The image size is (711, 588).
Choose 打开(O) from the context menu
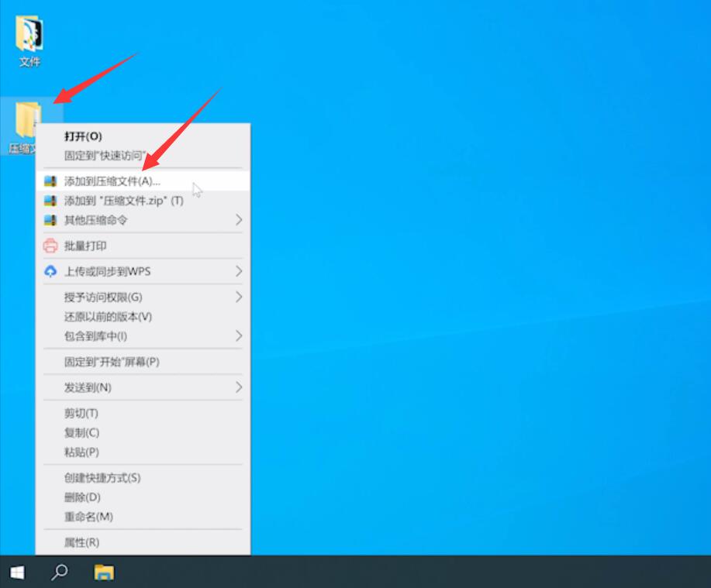(x=143, y=136)
